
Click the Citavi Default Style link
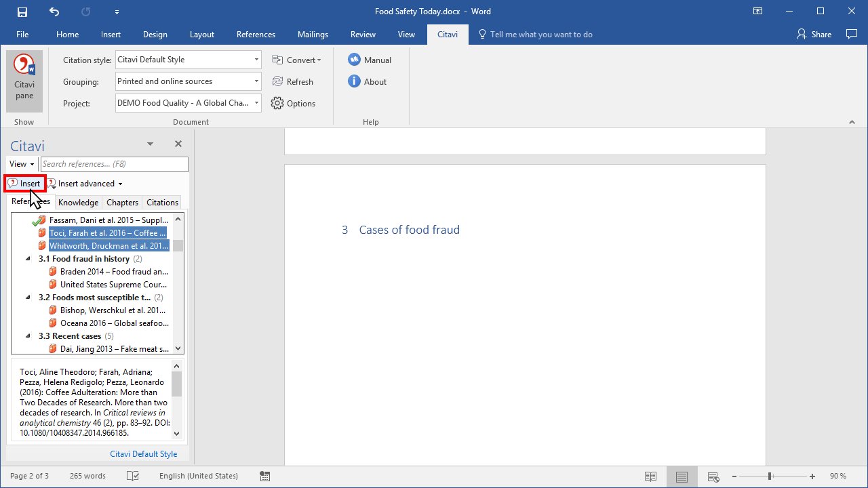coord(144,454)
